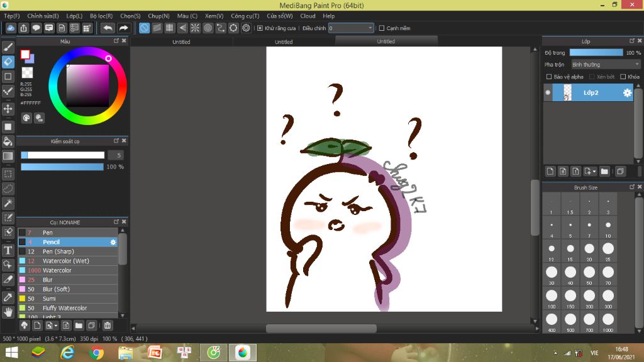Toggle visibility of Lớp2 layer
The image size is (644, 362).
click(x=548, y=93)
